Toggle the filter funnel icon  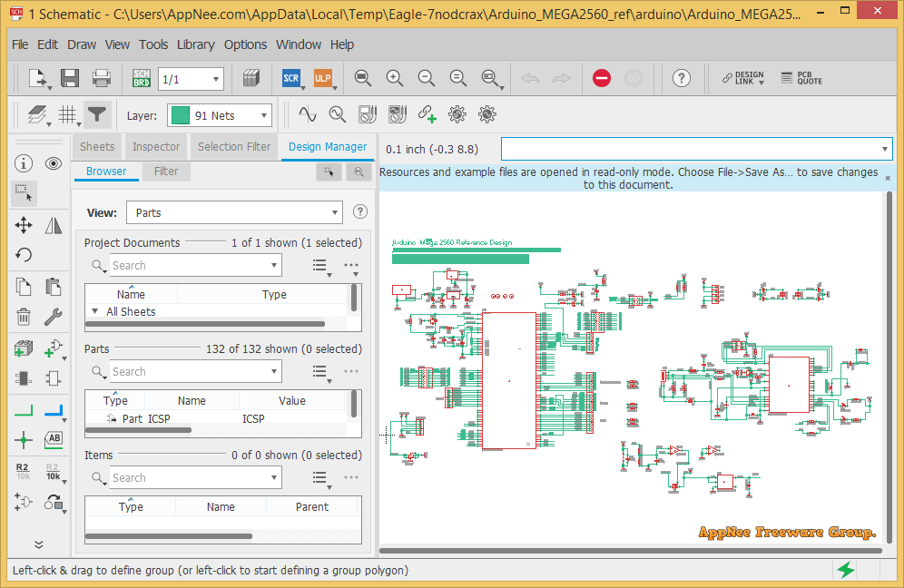coord(97,114)
